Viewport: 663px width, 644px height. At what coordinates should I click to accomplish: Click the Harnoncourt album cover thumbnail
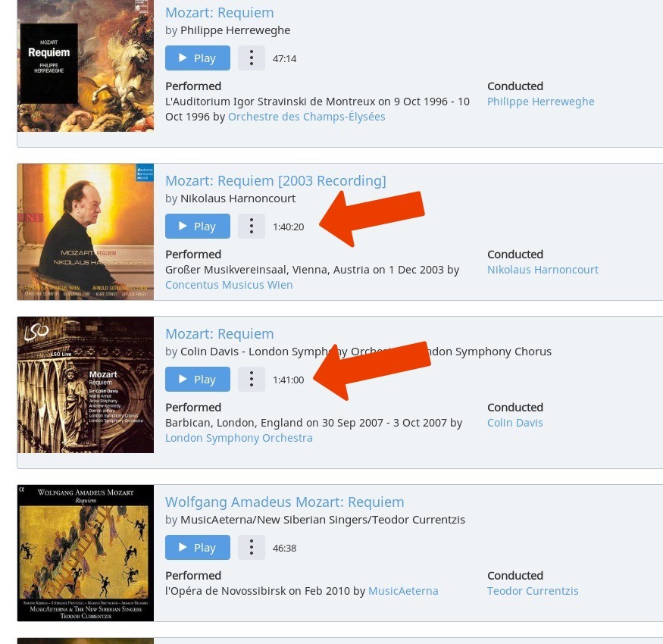pos(86,232)
